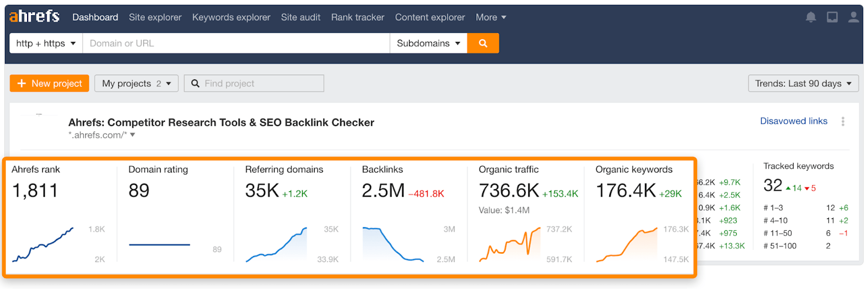Open the Disavowed links link
The image size is (868, 289).
[793, 121]
